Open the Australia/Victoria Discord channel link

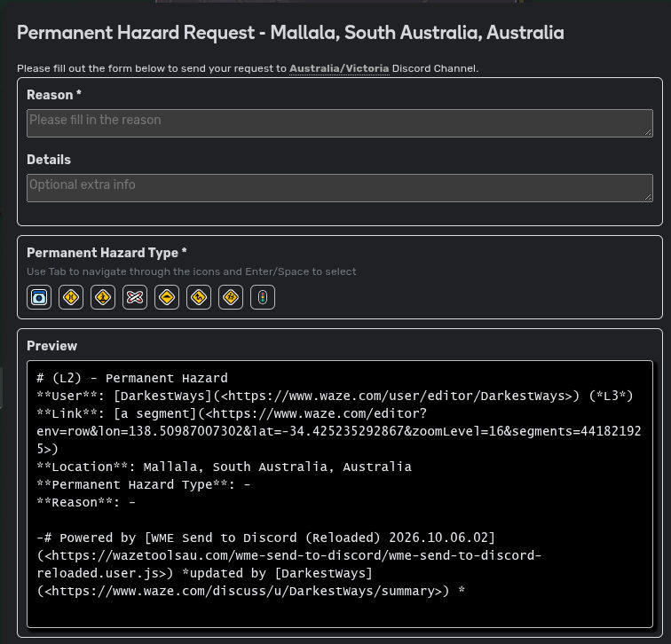pos(339,68)
